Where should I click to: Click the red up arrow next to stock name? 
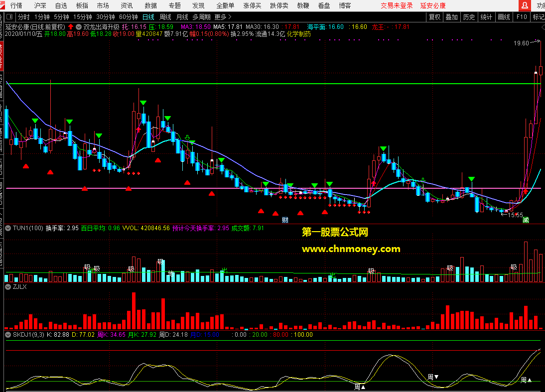coord(71,27)
